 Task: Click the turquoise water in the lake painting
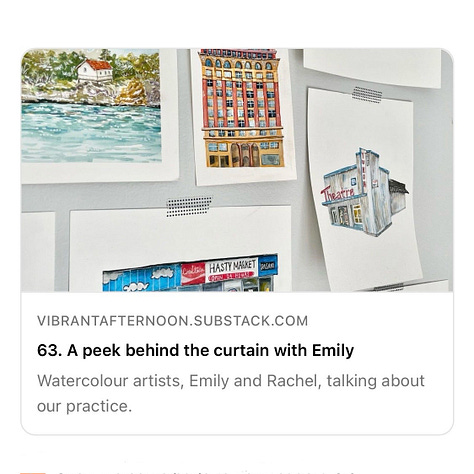pyautogui.click(x=91, y=132)
